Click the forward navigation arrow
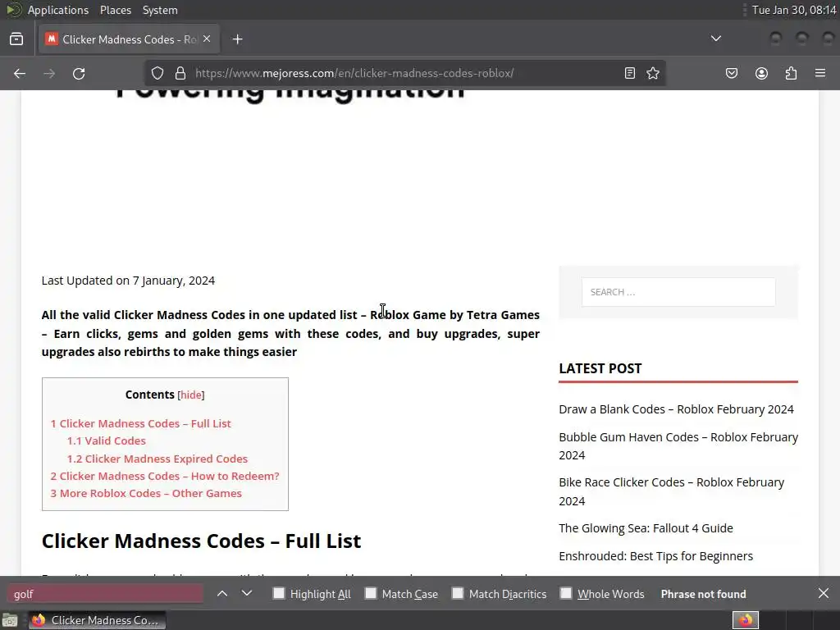Screen dimensions: 840x630 click(x=49, y=73)
